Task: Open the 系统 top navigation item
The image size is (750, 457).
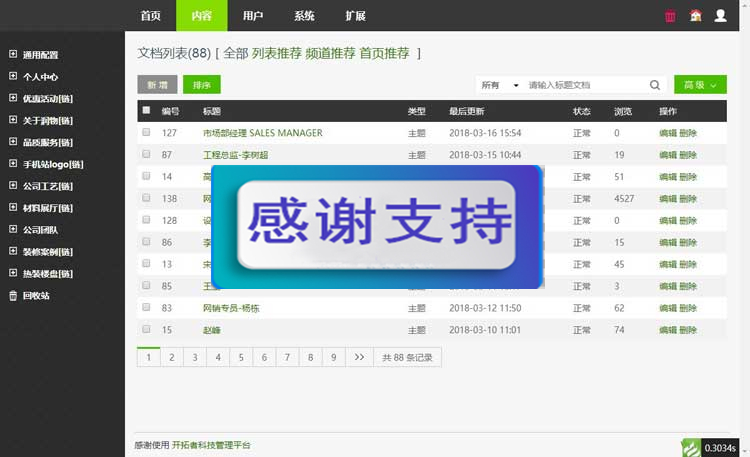Action: pyautogui.click(x=304, y=16)
